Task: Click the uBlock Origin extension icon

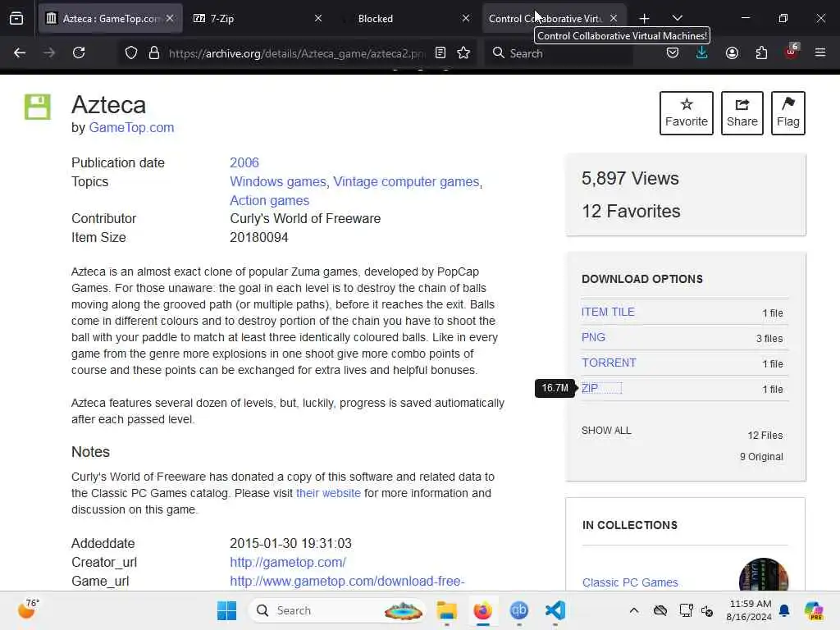Action: coord(792,52)
